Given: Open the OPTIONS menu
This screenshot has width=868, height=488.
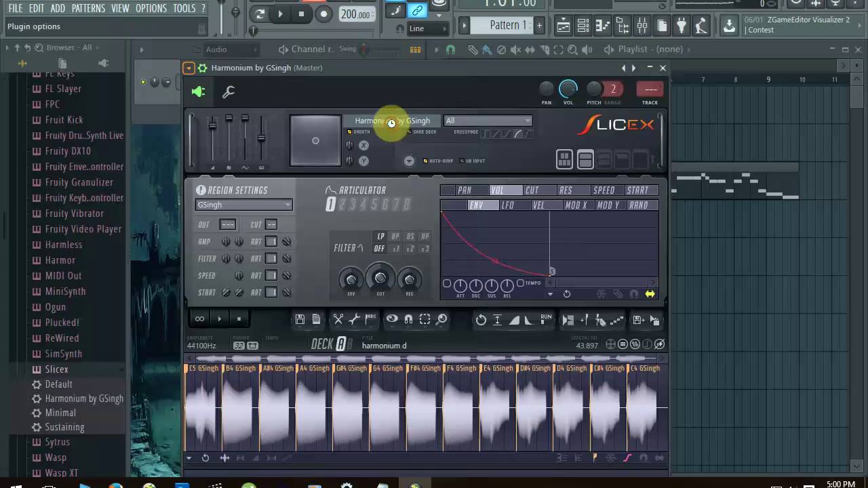Looking at the screenshot, I should (151, 8).
